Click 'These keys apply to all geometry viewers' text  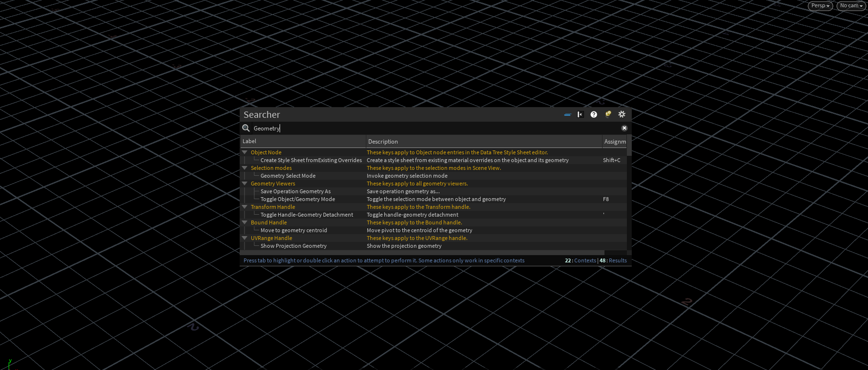[417, 184]
